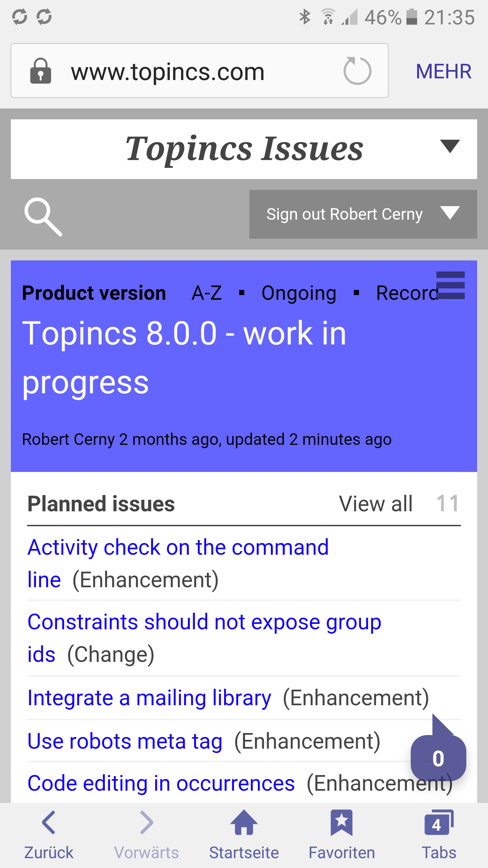Reload the page with the refresh icon
This screenshot has height=868, width=488.
[x=357, y=71]
